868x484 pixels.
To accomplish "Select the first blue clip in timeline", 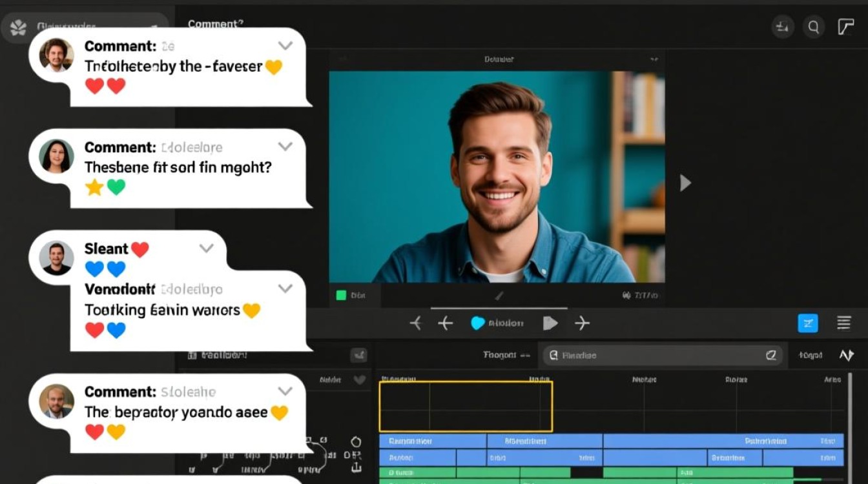I will click(x=433, y=441).
